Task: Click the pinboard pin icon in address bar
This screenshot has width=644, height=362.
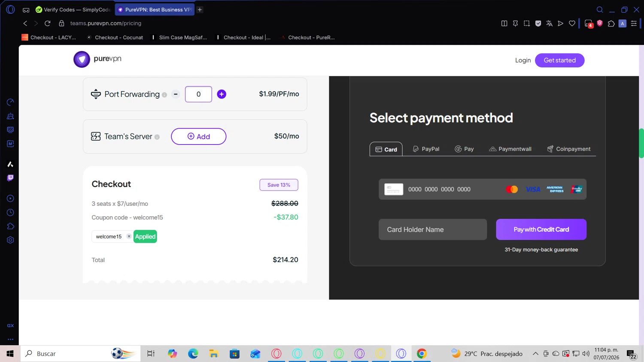Action: [515, 23]
